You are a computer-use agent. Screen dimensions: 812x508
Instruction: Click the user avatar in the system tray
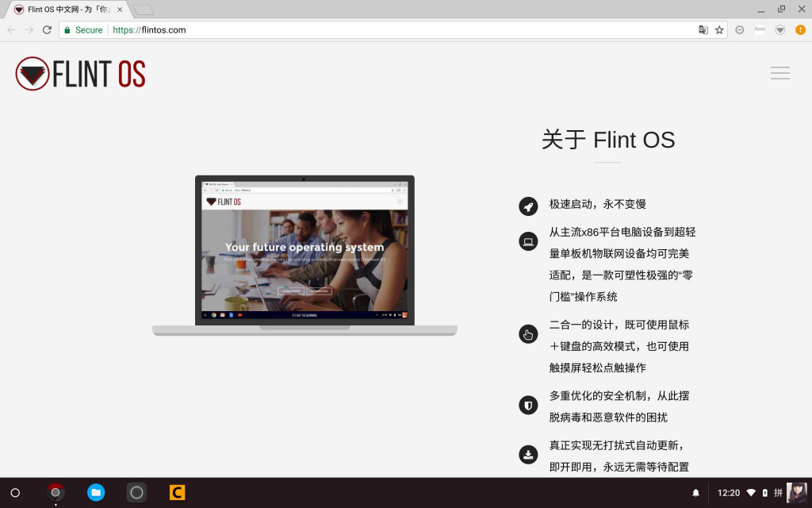[797, 493]
